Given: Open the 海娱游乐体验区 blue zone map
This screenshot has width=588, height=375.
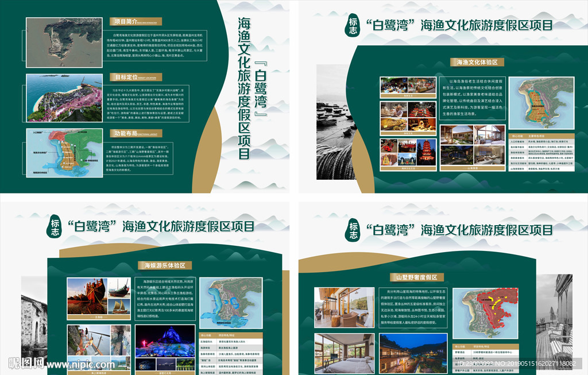Looking at the screenshot, I should tap(231, 303).
